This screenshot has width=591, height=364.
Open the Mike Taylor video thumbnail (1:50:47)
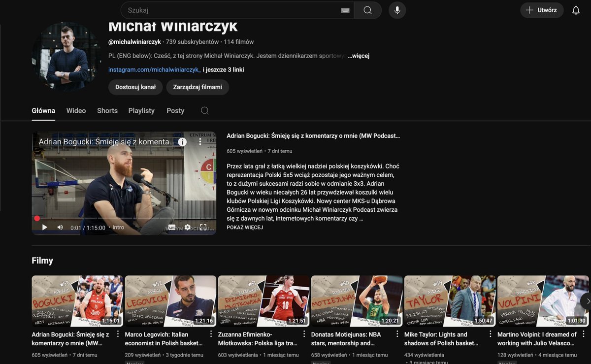[450, 301]
